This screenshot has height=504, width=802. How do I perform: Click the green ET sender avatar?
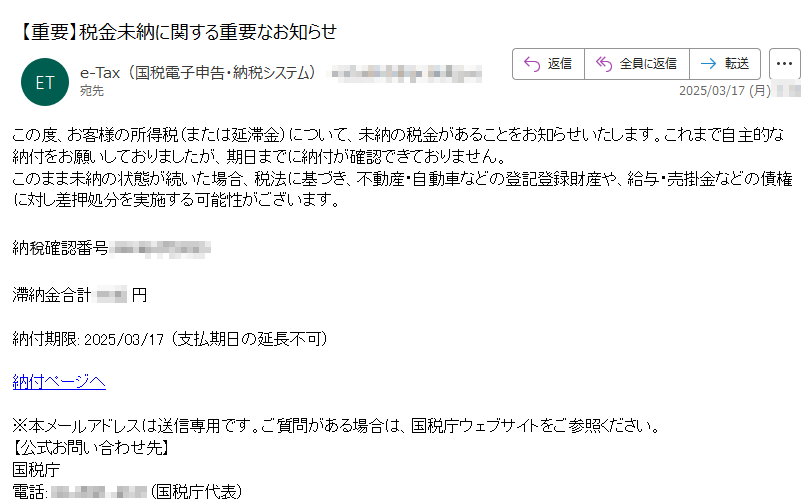[45, 82]
